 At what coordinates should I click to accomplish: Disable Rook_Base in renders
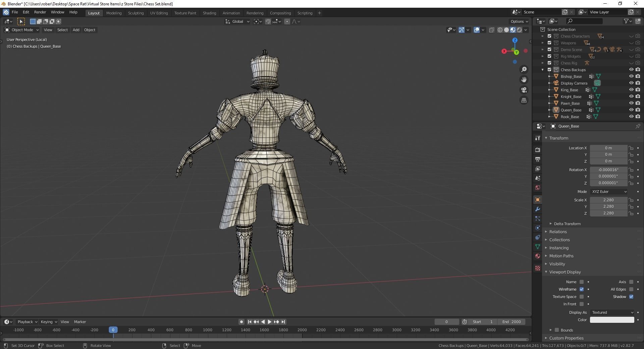point(638,117)
